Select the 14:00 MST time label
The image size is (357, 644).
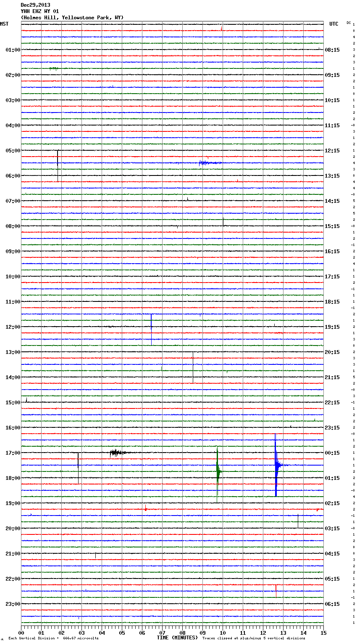[x=13, y=377]
